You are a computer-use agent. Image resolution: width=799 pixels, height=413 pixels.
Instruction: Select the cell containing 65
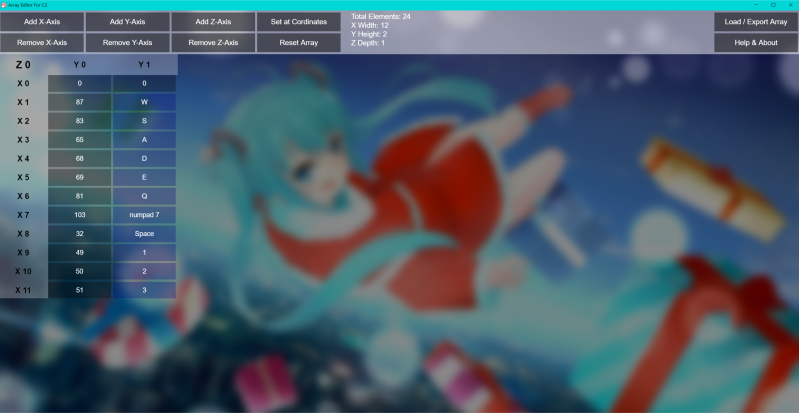tap(79, 140)
